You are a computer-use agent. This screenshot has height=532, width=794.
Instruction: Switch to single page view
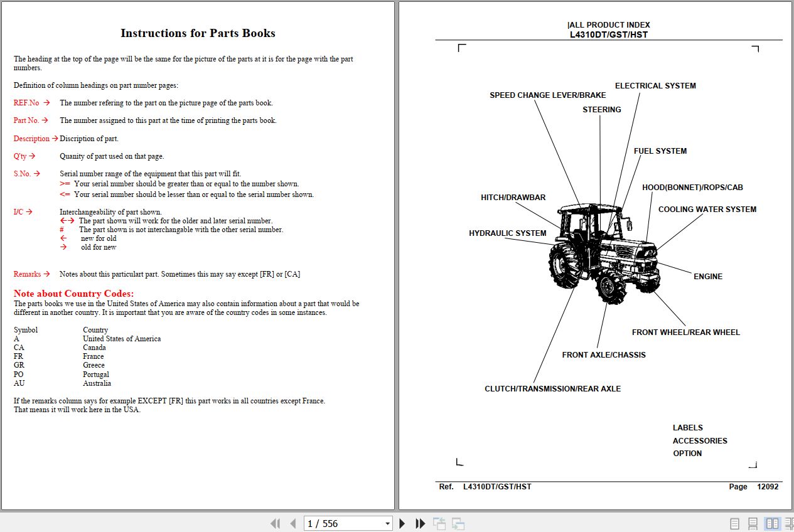click(x=734, y=523)
